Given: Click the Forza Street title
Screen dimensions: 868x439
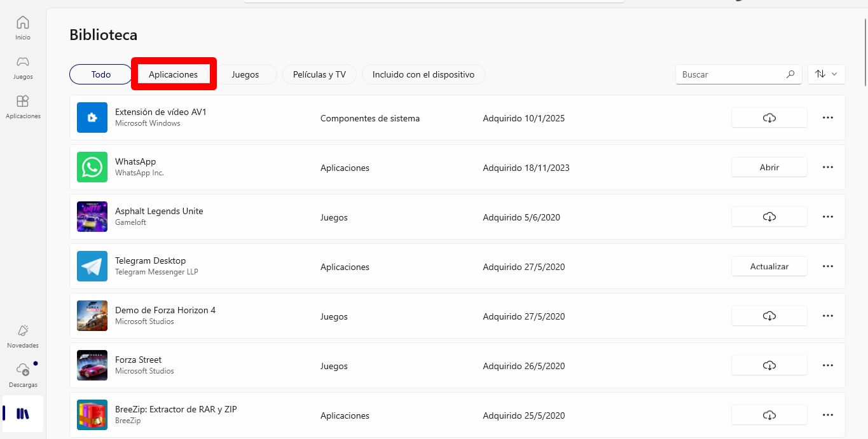Looking at the screenshot, I should 139,360.
